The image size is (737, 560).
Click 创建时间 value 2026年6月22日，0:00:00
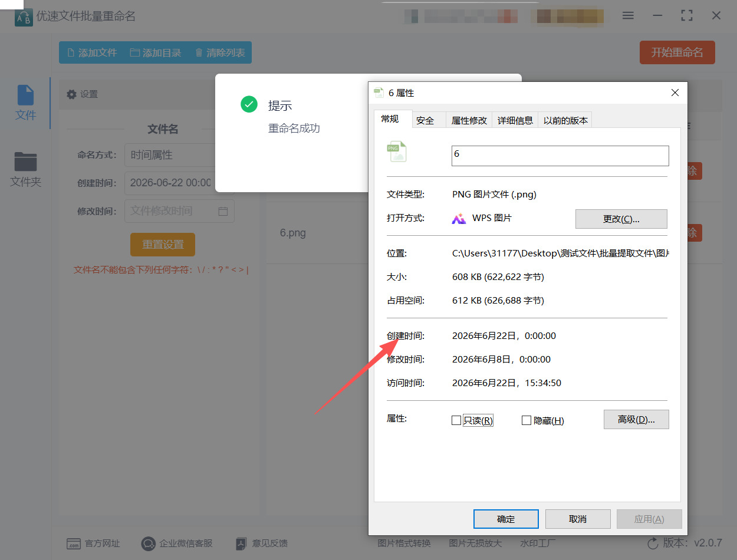504,336
